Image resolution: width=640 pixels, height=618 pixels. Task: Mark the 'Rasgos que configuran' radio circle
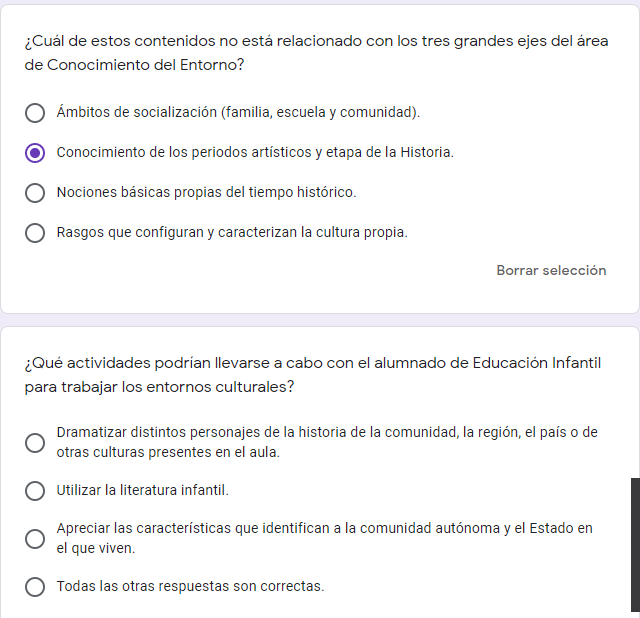(x=35, y=233)
